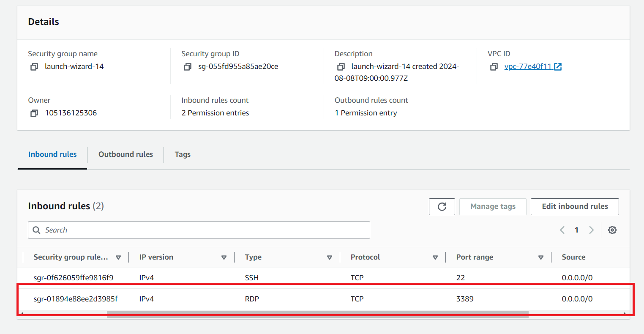Click the external link icon beside VPC ID
Viewport: 644px width, 334px height.
pos(558,67)
